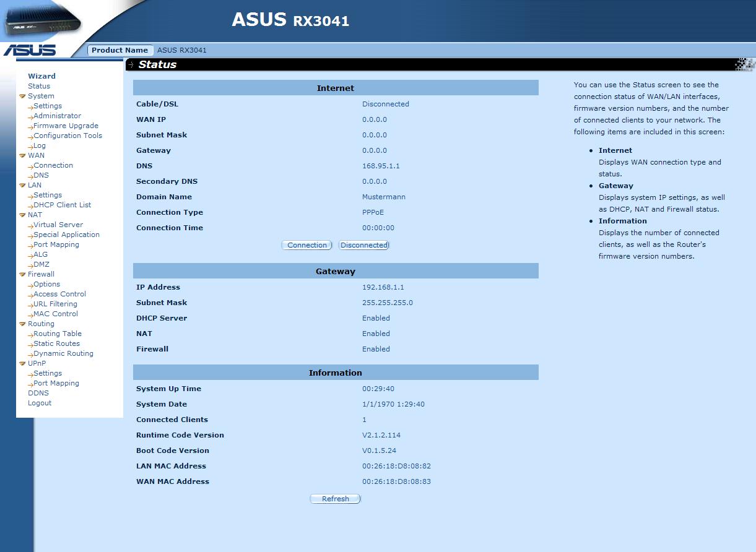Open the Status menu item
The height and width of the screenshot is (552, 756).
[x=39, y=86]
